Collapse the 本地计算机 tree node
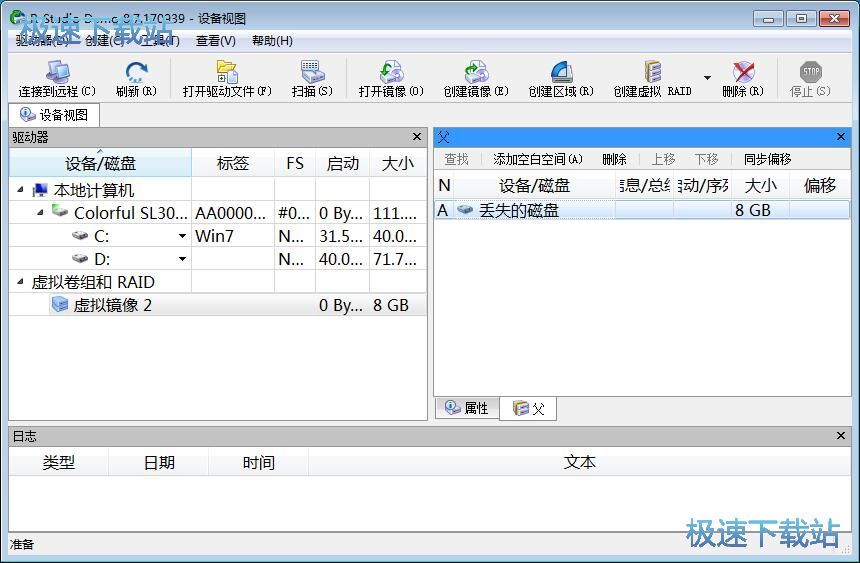Image resolution: width=860 pixels, height=563 pixels. point(21,190)
